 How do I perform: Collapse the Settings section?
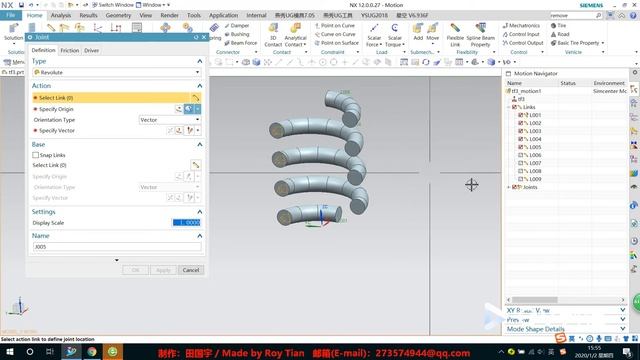click(200, 212)
